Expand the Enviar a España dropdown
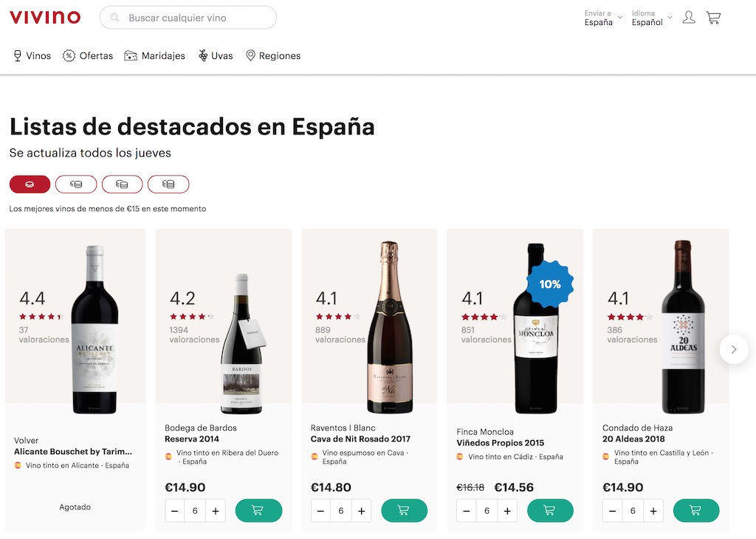 pyautogui.click(x=603, y=18)
